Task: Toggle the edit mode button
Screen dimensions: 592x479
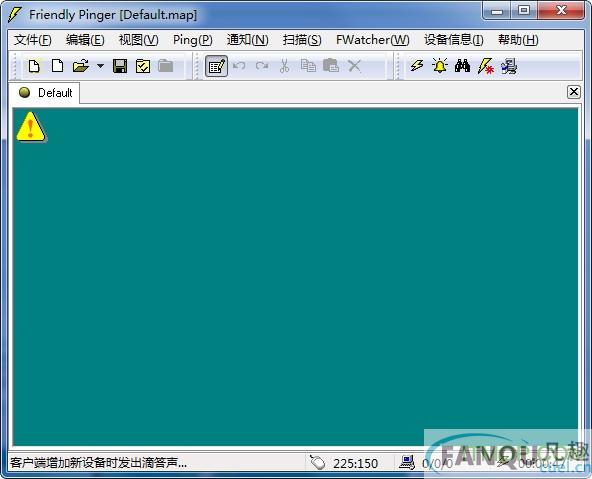Action: (x=216, y=66)
